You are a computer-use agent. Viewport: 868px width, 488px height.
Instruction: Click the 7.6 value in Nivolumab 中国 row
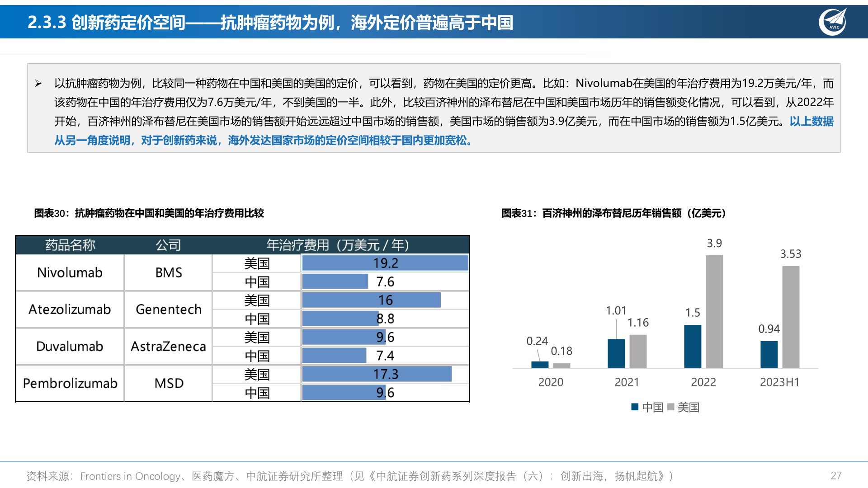pyautogui.click(x=385, y=282)
